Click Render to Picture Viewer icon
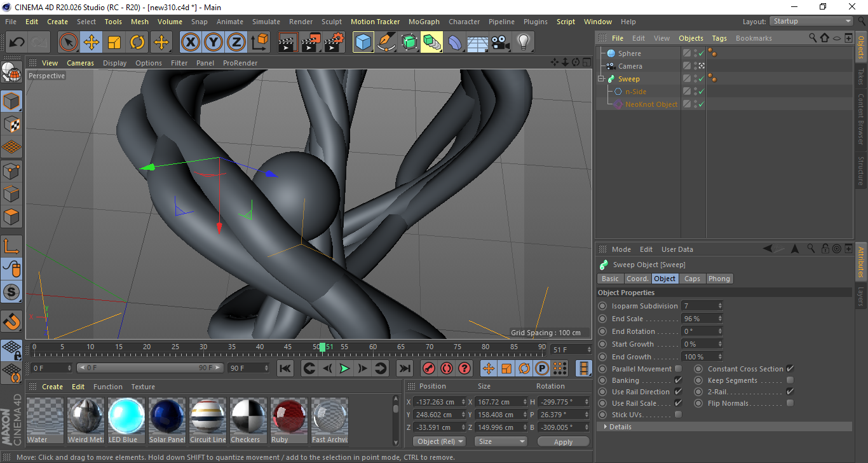 pos(311,43)
